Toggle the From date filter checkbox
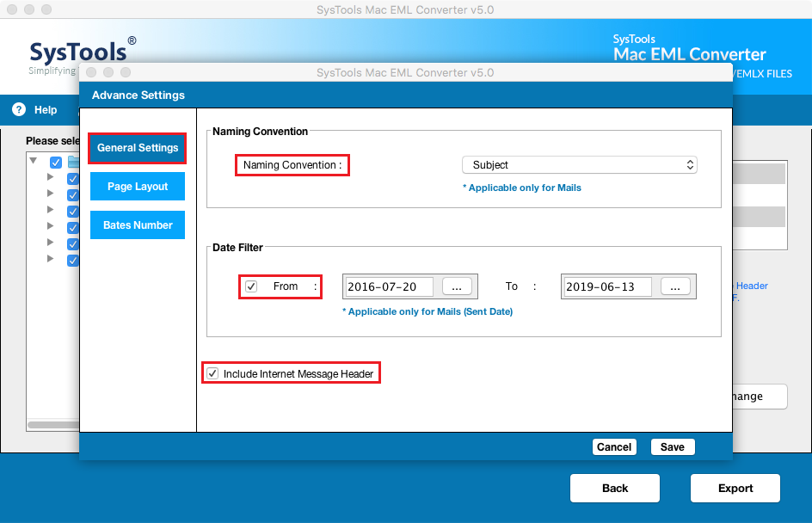The image size is (812, 523). (x=251, y=286)
